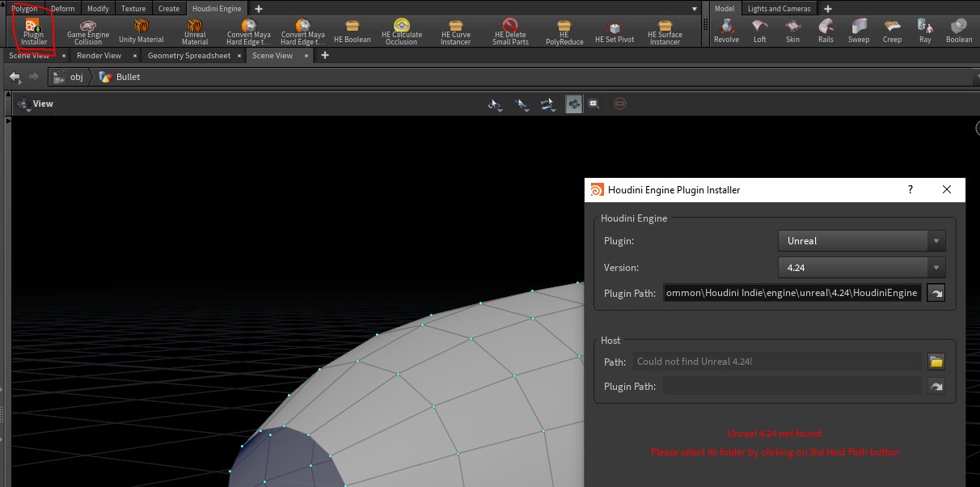Switch to the Deform shelf tab
The width and height of the screenshot is (980, 487).
pos(62,8)
